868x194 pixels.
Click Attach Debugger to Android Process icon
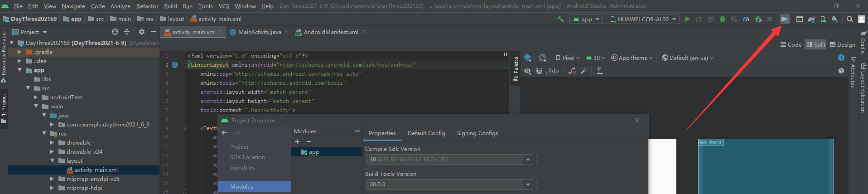(758, 19)
